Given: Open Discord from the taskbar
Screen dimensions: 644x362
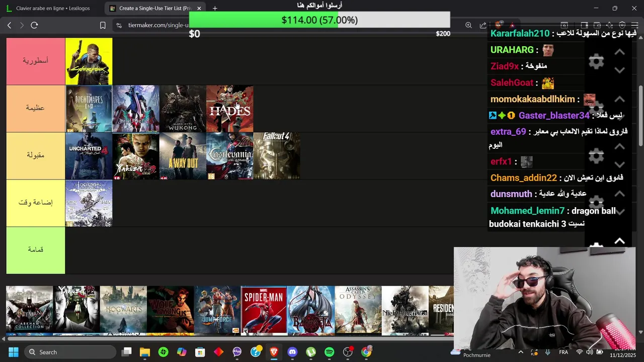Looking at the screenshot, I should click(292, 352).
